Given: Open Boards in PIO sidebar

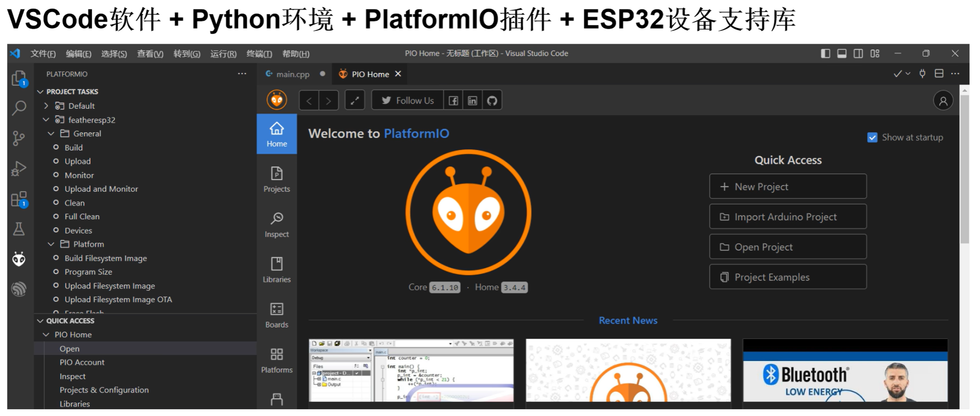Looking at the screenshot, I should (277, 315).
